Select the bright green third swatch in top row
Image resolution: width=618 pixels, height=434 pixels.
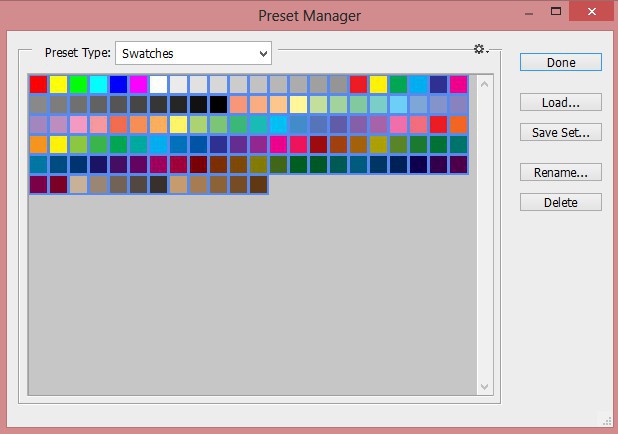point(78,84)
